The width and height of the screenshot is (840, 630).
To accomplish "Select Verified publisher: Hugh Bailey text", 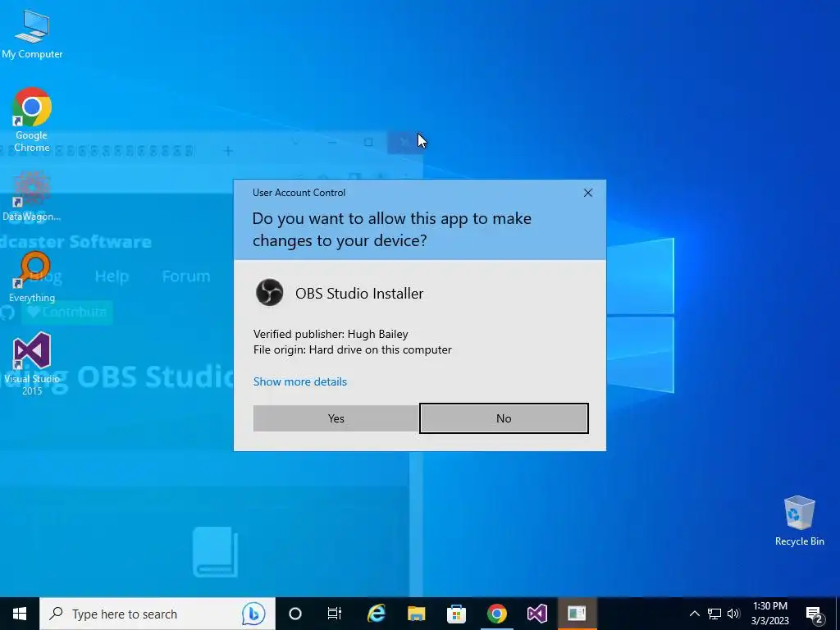I will [x=331, y=334].
